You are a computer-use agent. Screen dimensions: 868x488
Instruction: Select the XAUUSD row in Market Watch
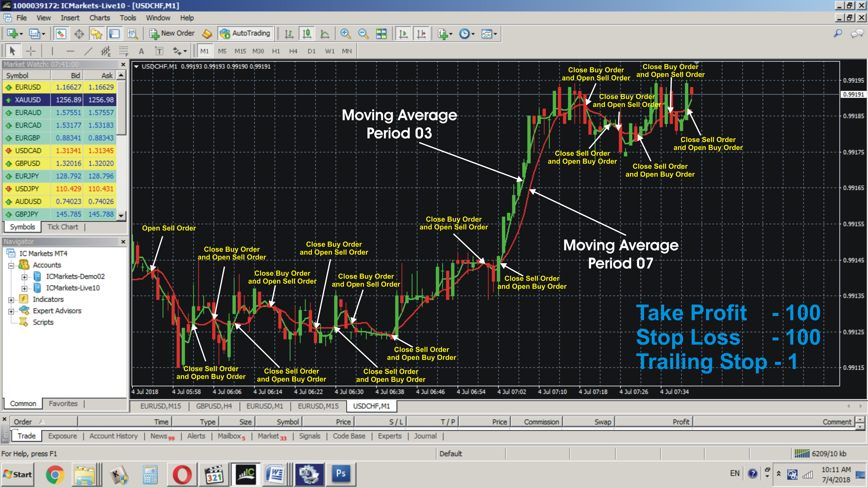60,100
